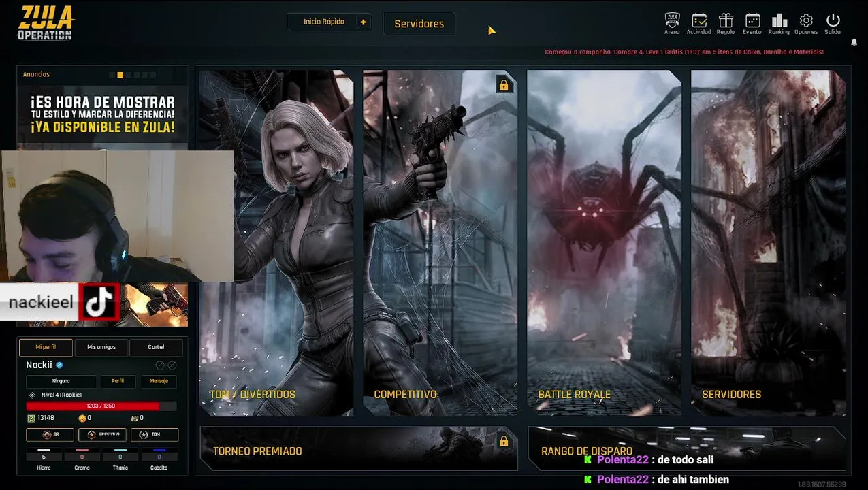Click the red 1203 / 1250 experience bar

click(x=101, y=406)
